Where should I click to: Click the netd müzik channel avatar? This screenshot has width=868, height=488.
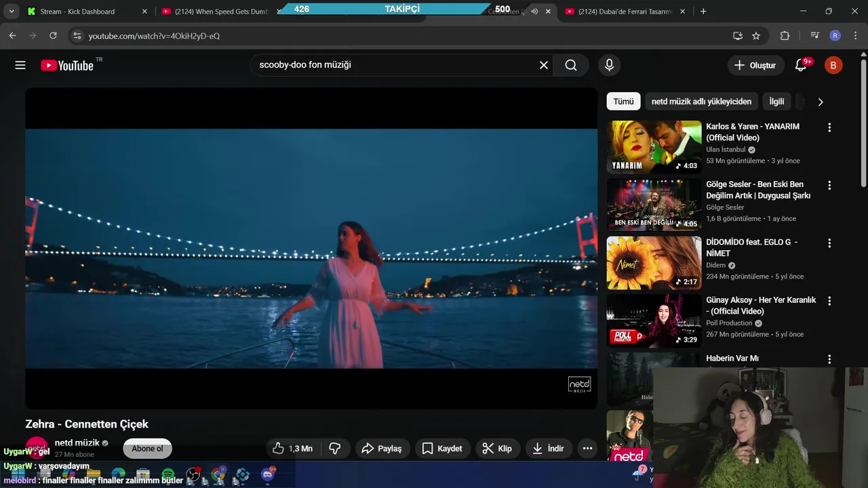(x=37, y=448)
